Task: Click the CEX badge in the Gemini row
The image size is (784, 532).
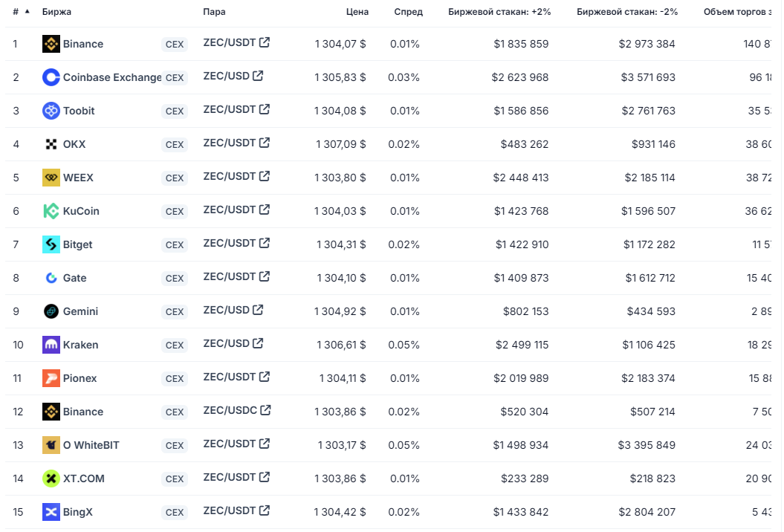Action: click(175, 311)
